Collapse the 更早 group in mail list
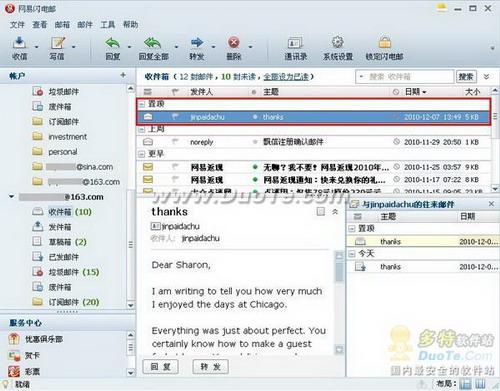Image resolution: width=500 pixels, height=391 pixels. tap(142, 154)
